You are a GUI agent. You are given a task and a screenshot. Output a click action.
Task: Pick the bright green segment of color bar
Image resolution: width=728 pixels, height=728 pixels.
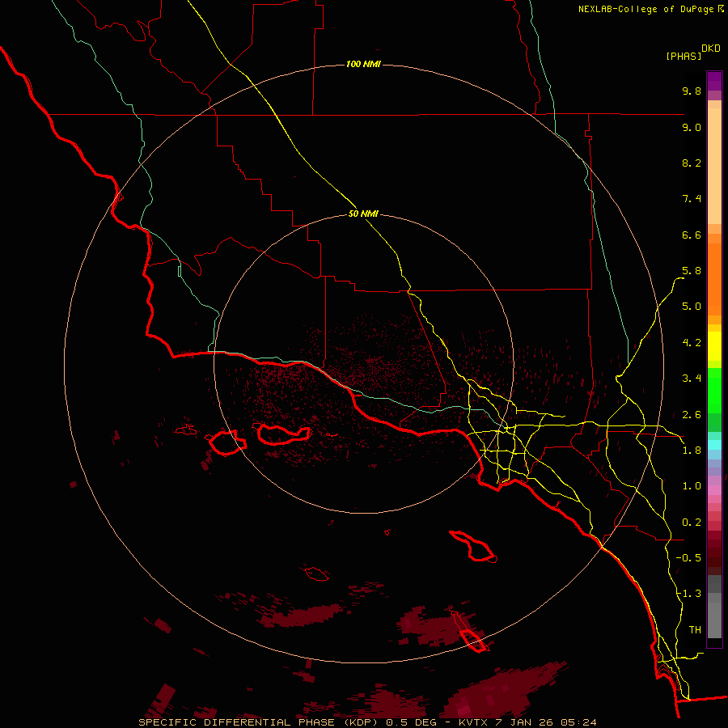(x=714, y=391)
